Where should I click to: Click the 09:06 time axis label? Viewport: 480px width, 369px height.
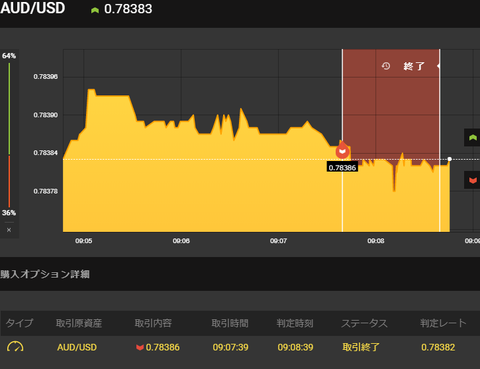181,241
